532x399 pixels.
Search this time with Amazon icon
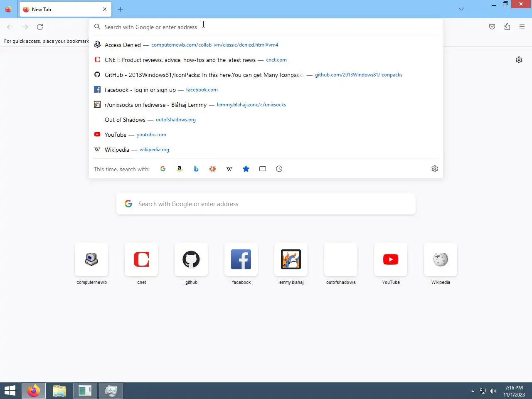(180, 169)
